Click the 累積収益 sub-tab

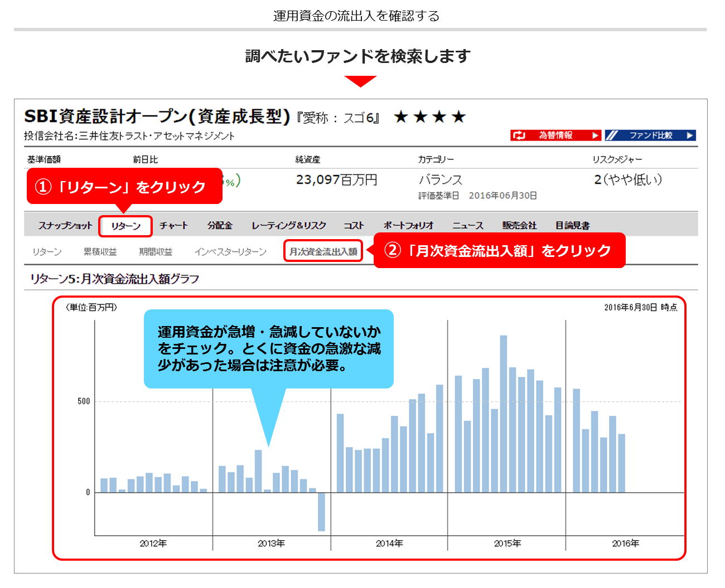pyautogui.click(x=100, y=252)
